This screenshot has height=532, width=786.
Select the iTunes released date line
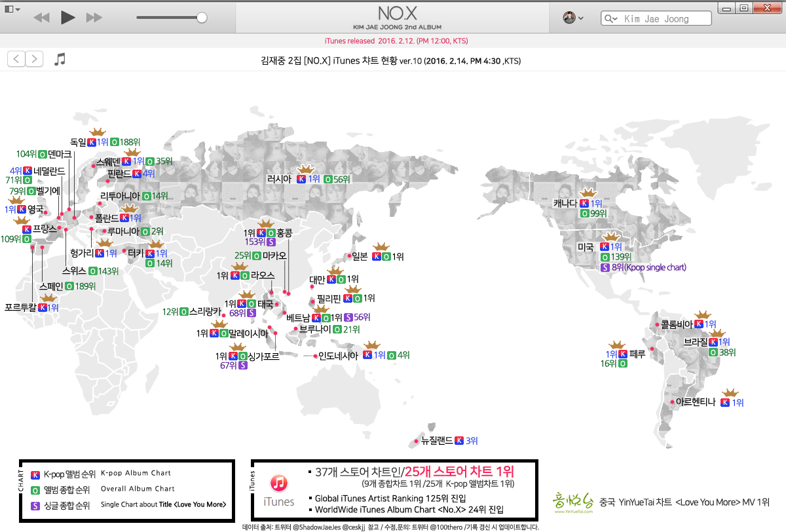click(x=396, y=41)
